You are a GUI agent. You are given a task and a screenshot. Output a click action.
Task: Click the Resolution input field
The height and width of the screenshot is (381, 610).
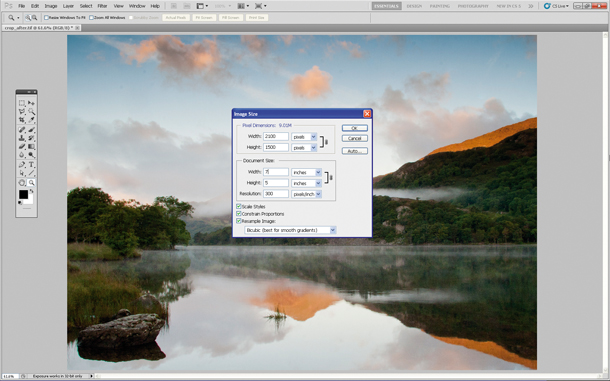coord(276,194)
